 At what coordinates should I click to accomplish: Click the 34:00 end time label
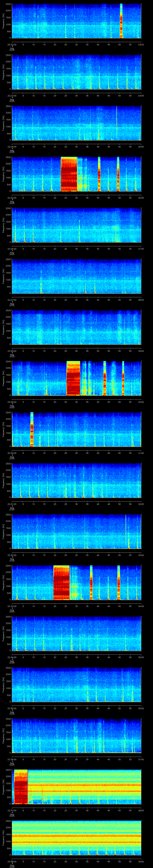pyautogui.click(x=141, y=606)
